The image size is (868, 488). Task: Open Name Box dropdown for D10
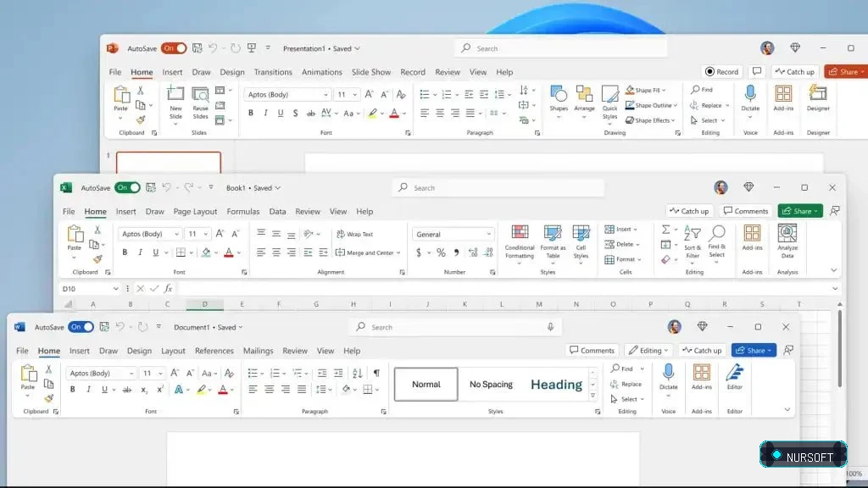(115, 288)
